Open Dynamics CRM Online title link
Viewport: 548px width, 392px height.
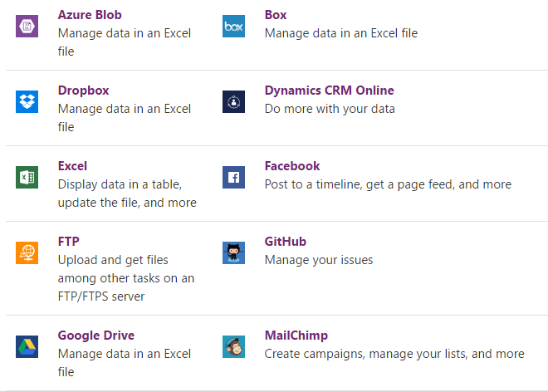(x=329, y=91)
